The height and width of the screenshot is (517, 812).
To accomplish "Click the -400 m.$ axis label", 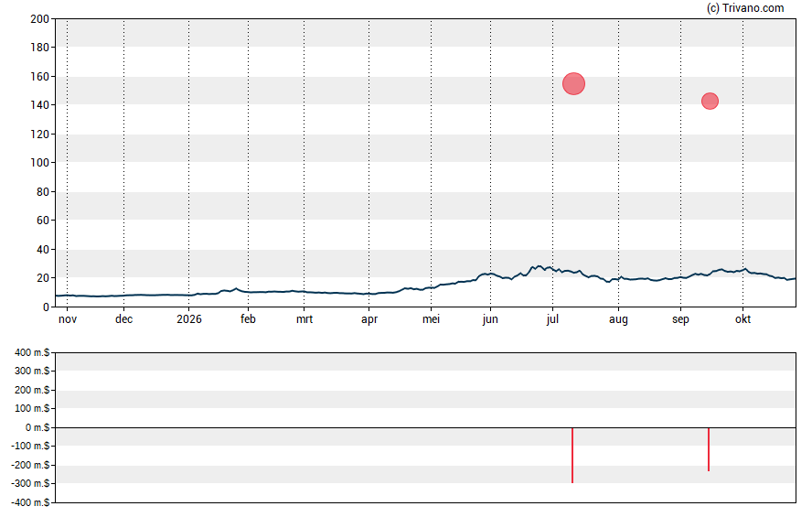I will tap(30, 502).
